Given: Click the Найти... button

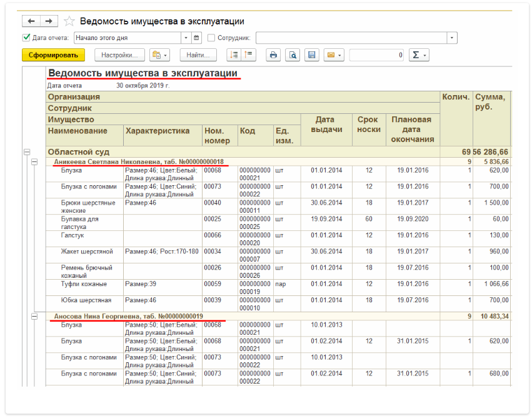Looking at the screenshot, I should [x=198, y=55].
